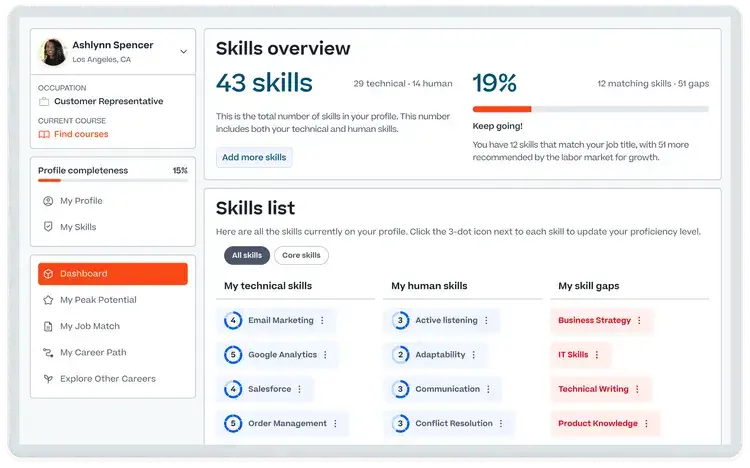750x468 pixels.
Task: Click the My Skills shield icon
Action: pyautogui.click(x=47, y=227)
